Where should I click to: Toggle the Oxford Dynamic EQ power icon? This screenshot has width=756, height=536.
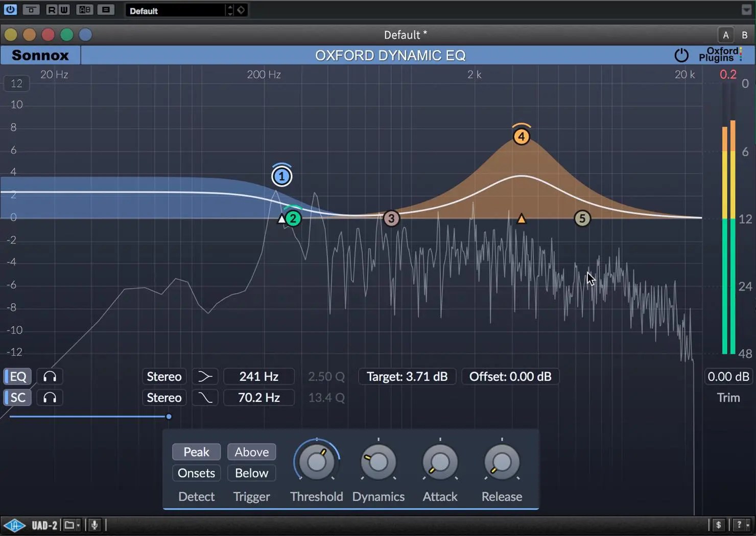click(x=681, y=55)
